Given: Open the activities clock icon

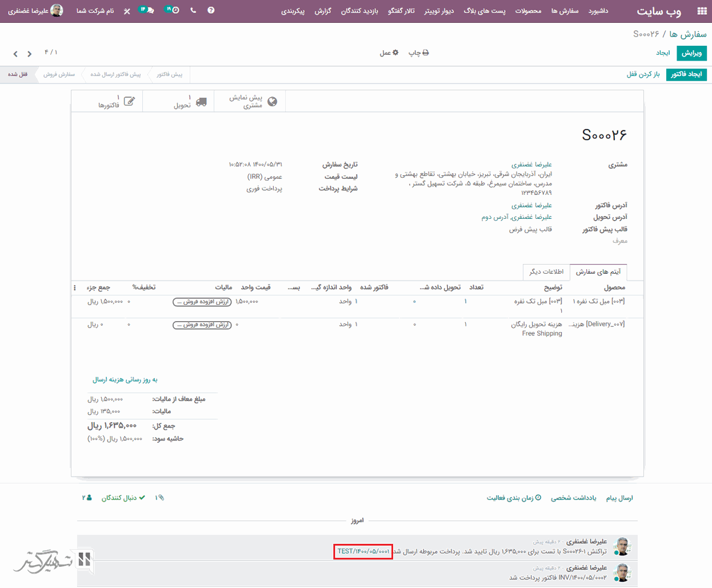Looking at the screenshot, I should click(173, 10).
